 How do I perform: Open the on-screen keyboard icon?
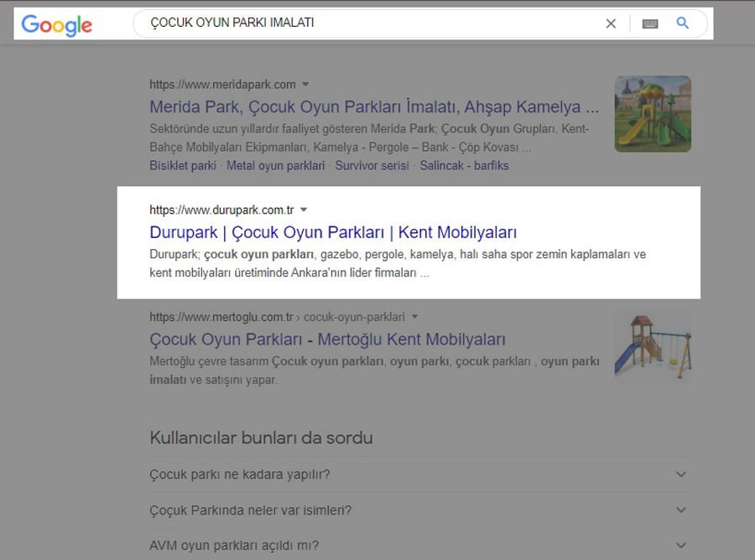650,23
